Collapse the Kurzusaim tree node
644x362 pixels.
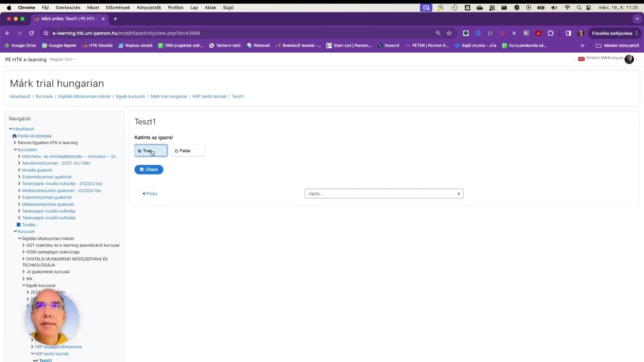(15, 149)
